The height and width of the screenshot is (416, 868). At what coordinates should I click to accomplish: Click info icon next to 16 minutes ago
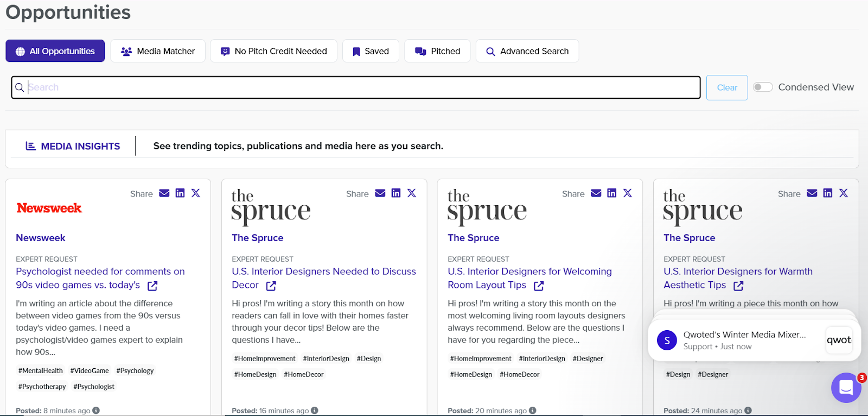click(315, 411)
